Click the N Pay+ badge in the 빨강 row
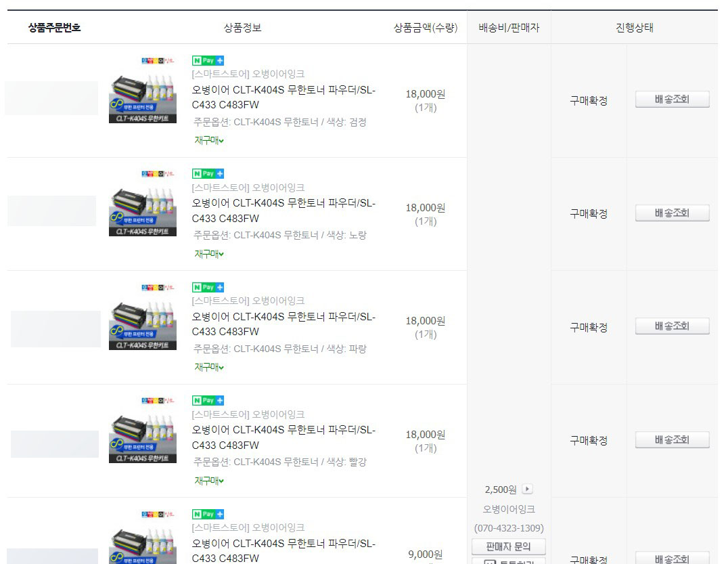 pyautogui.click(x=208, y=400)
